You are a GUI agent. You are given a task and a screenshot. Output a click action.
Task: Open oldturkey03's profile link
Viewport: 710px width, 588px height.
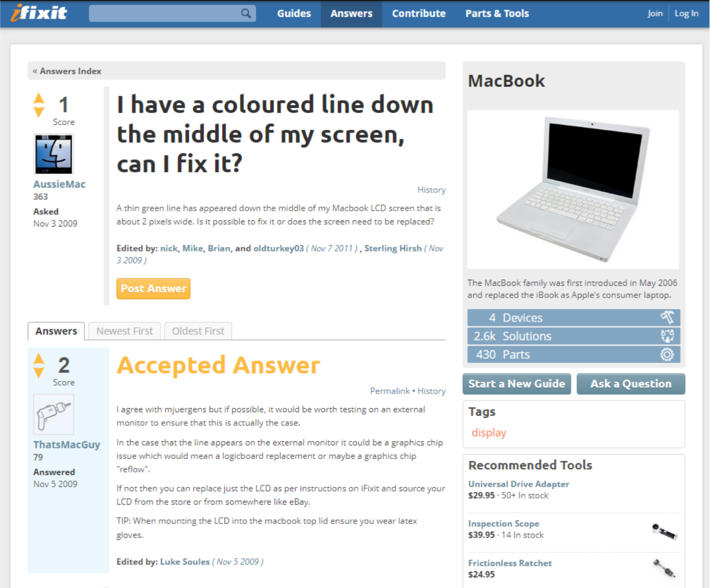tap(279, 248)
